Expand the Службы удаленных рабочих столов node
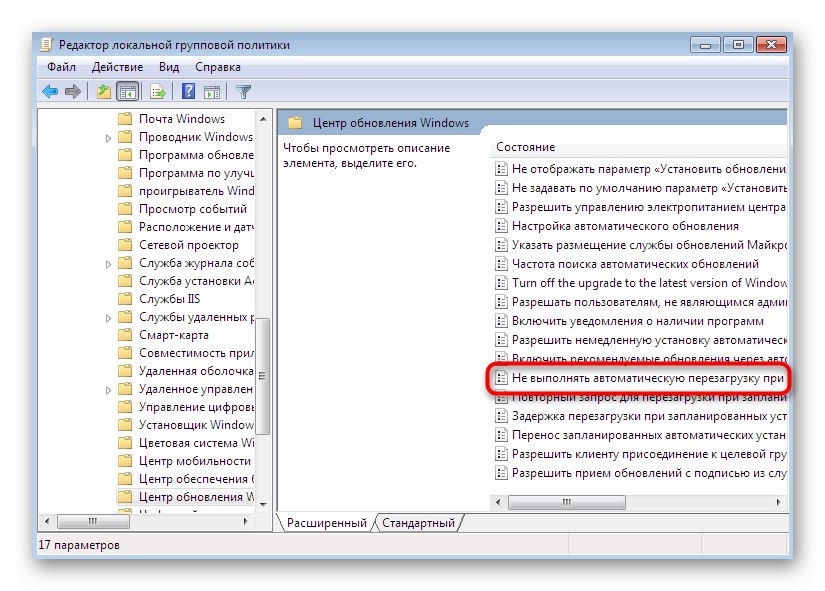The width and height of the screenshot is (825, 591). click(108, 318)
